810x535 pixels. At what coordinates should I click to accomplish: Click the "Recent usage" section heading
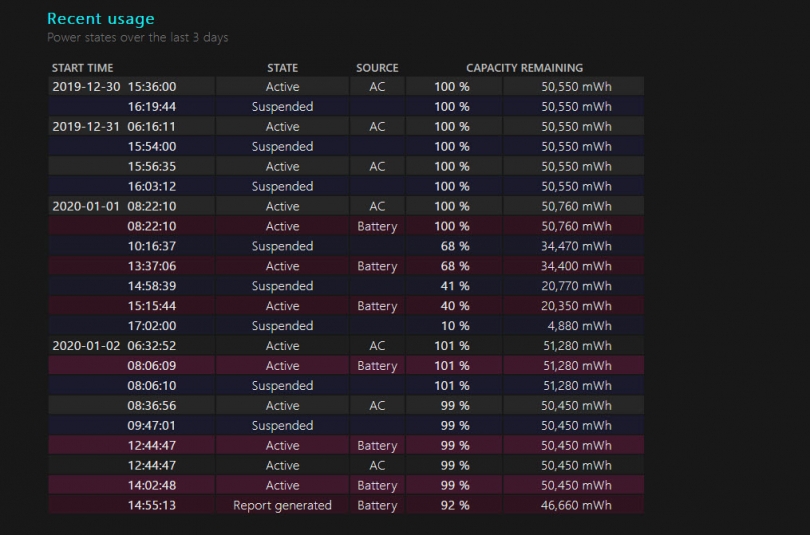[x=100, y=19]
